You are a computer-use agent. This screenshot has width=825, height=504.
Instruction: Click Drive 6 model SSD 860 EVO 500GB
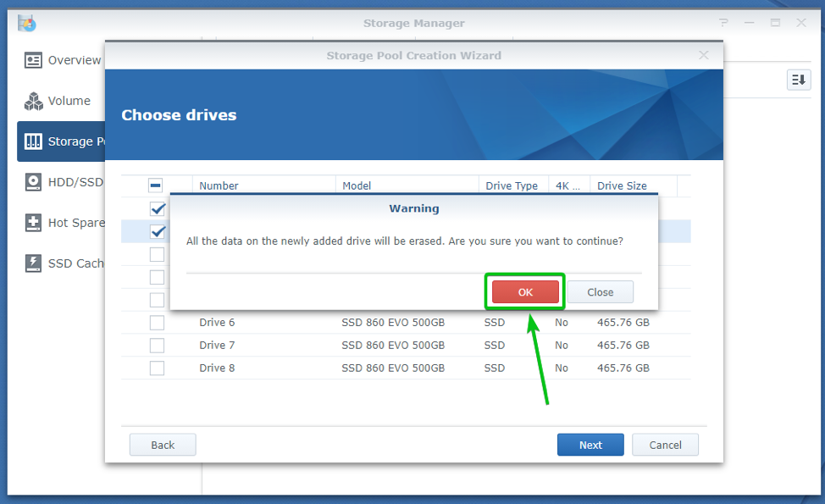(x=393, y=323)
